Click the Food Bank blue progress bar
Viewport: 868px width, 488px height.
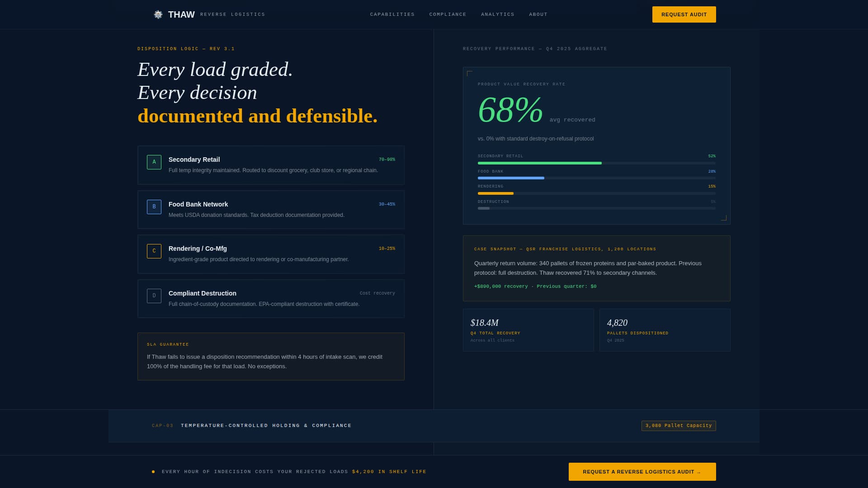click(x=511, y=178)
